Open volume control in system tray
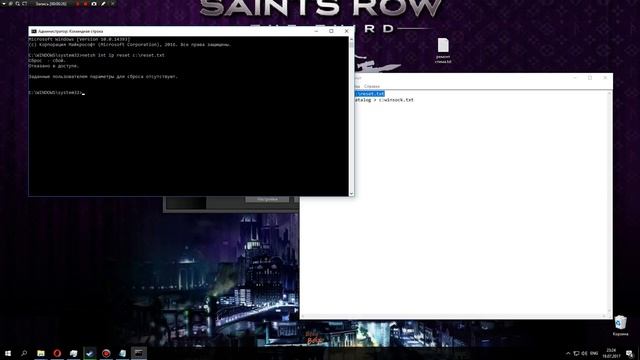The height and width of the screenshot is (360, 640). (x=584, y=353)
